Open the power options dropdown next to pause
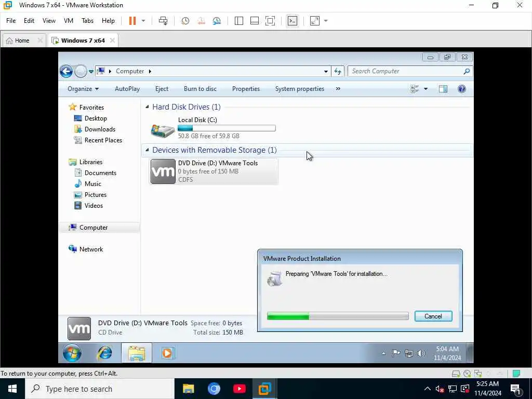 [143, 21]
